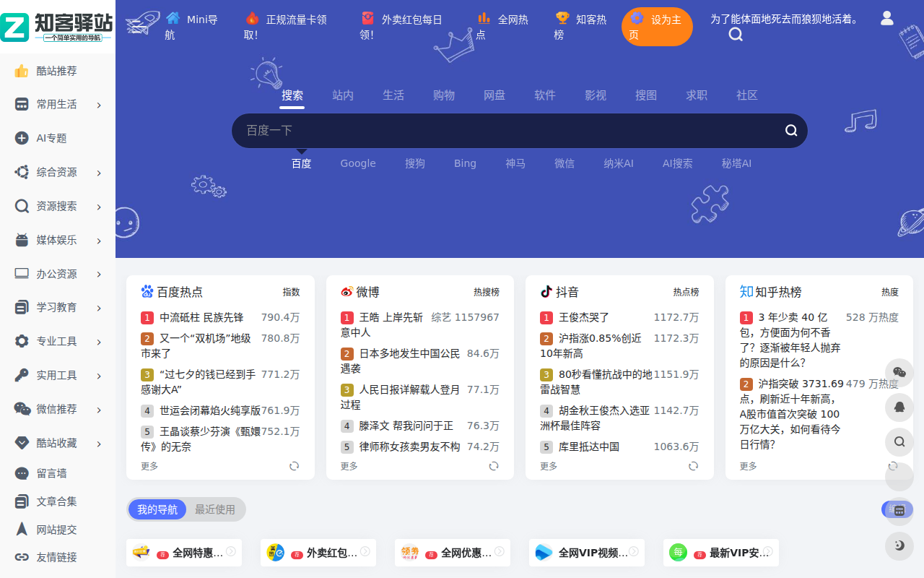
Task: Expand the 微信推荐 sidebar chevron
Action: [99, 410]
